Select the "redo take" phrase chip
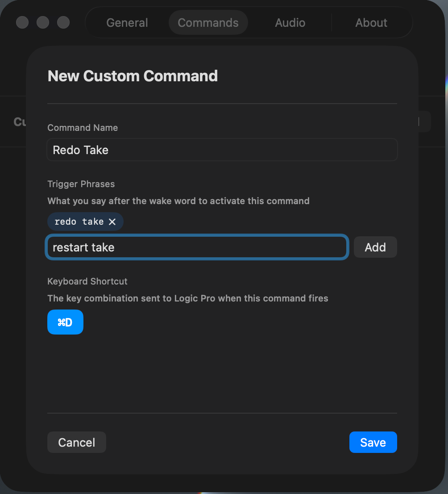This screenshot has height=494, width=448. [x=80, y=221]
